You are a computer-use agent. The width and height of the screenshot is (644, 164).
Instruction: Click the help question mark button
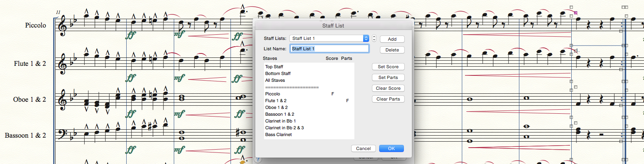[x=258, y=160]
